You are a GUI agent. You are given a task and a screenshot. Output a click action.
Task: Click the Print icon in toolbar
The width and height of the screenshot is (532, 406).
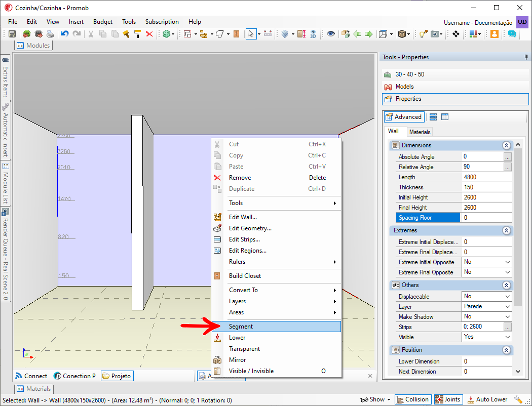[x=50, y=34]
